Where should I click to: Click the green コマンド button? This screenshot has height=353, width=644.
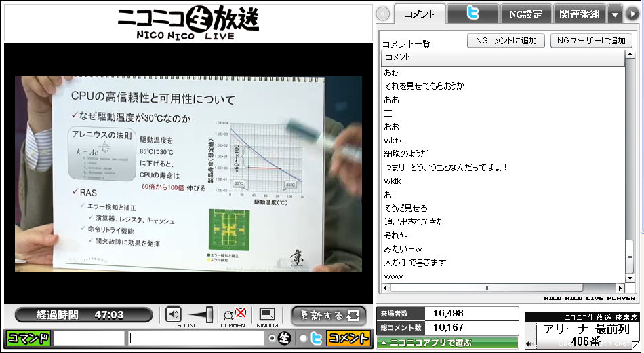click(x=28, y=339)
